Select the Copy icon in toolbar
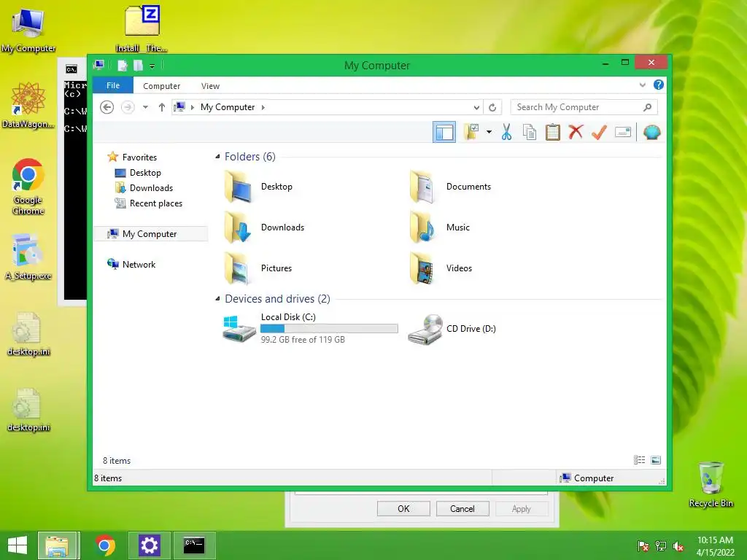Viewport: 747px width, 560px height. (x=530, y=132)
